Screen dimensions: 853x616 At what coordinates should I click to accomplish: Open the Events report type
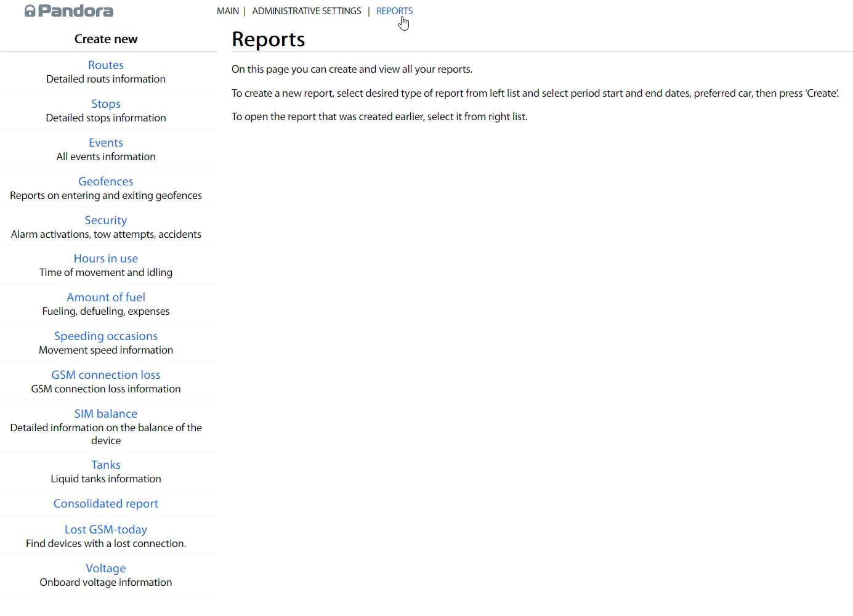[x=106, y=142]
